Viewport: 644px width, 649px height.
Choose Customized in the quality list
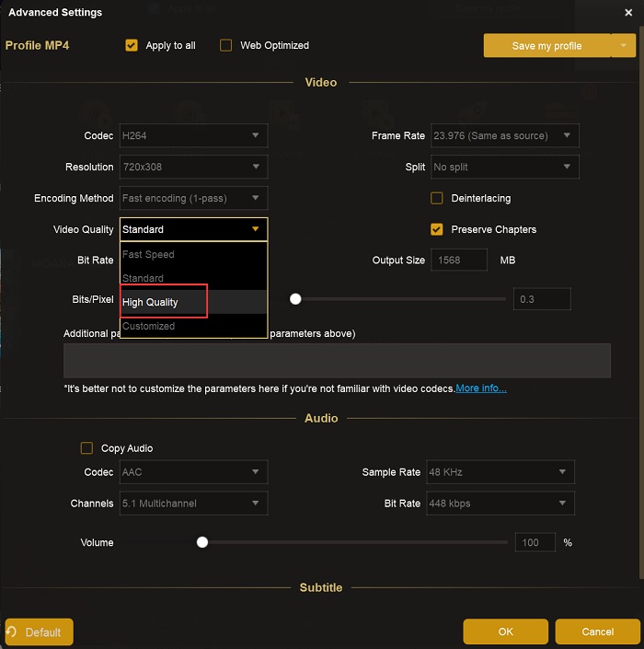point(193,326)
